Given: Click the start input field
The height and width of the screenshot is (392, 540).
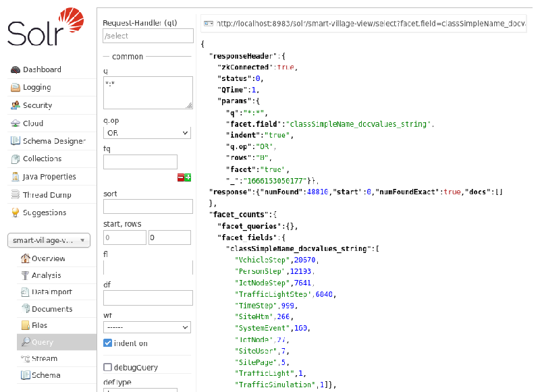Looking at the screenshot, I should pos(125,237).
